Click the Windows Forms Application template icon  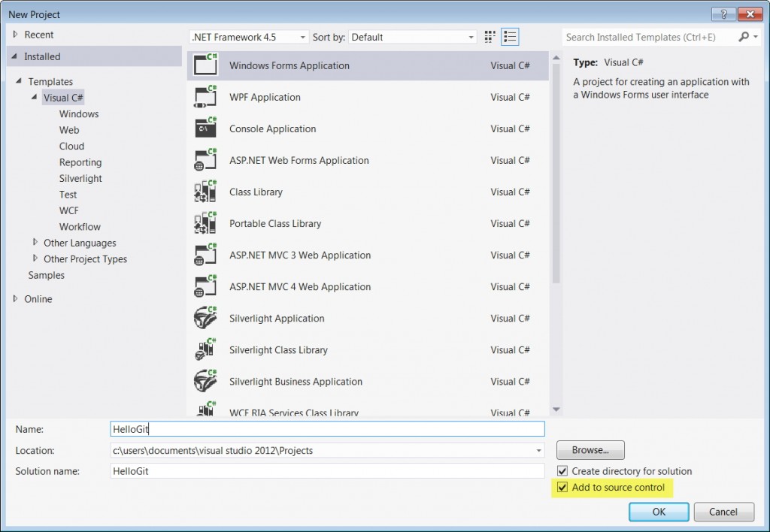205,65
